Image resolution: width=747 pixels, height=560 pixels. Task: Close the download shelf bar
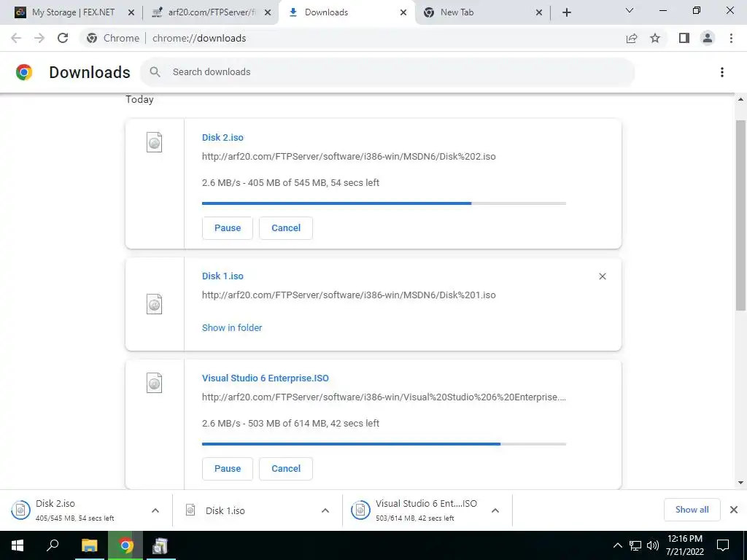pos(734,510)
